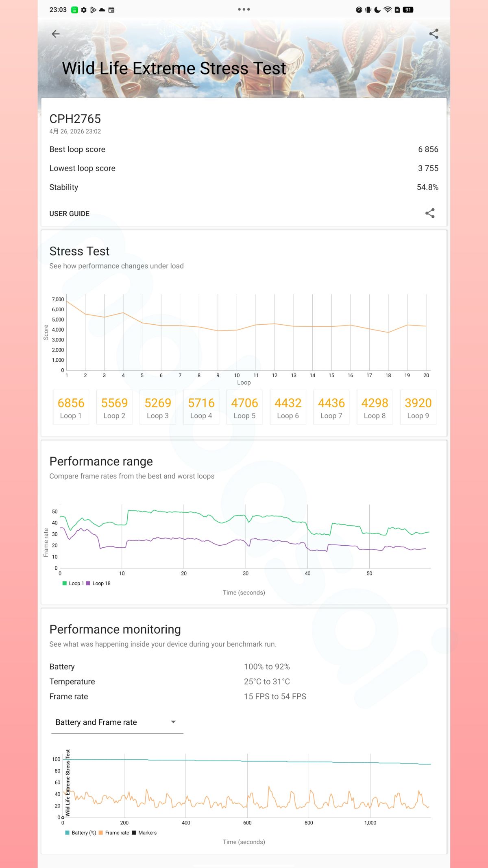488x868 pixels.
Task: Tap the settings gear in the status bar
Action: tap(84, 10)
